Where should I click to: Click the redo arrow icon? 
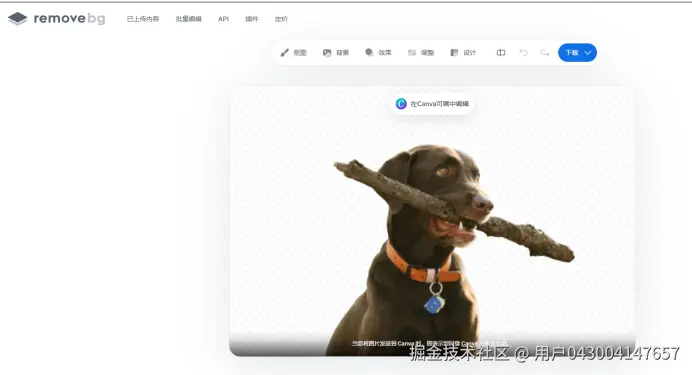(545, 52)
